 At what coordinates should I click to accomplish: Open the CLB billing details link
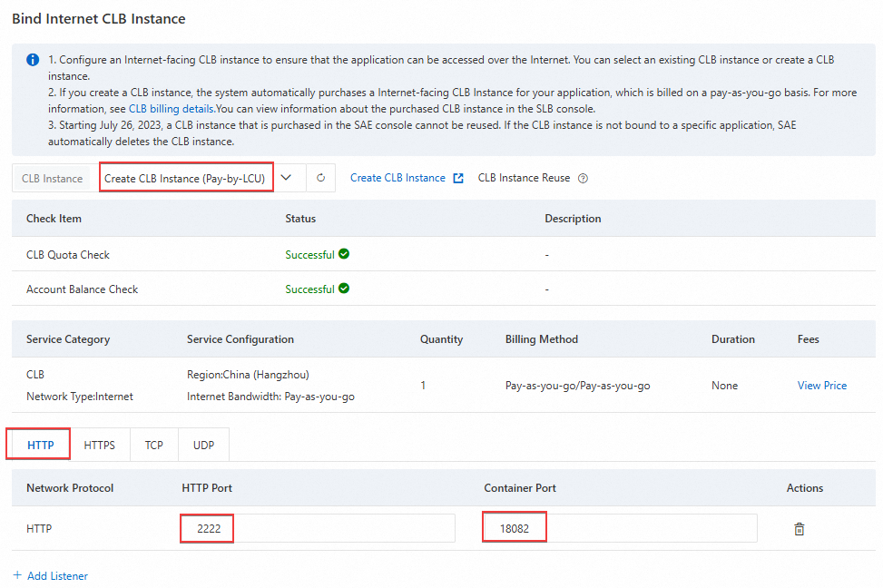(172, 109)
